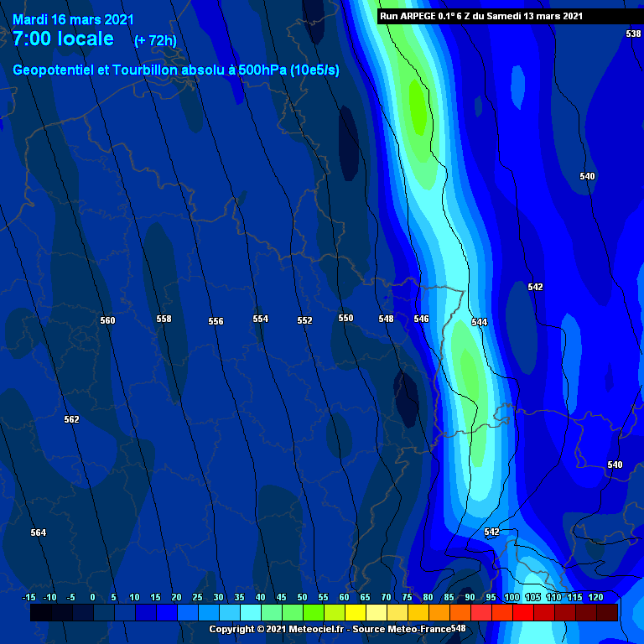Viewport: 644px width, 644px height.
Task: Click the 560 geopotential contour label
Action: (x=107, y=321)
